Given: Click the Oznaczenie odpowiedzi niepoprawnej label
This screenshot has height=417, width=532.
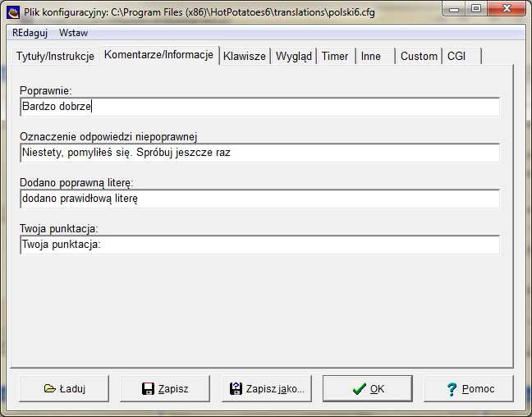Looking at the screenshot, I should tap(108, 137).
